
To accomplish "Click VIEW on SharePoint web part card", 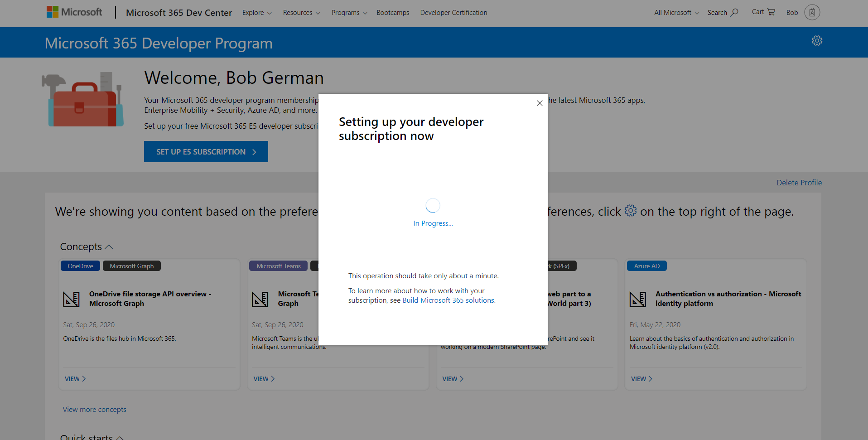I will 453,379.
